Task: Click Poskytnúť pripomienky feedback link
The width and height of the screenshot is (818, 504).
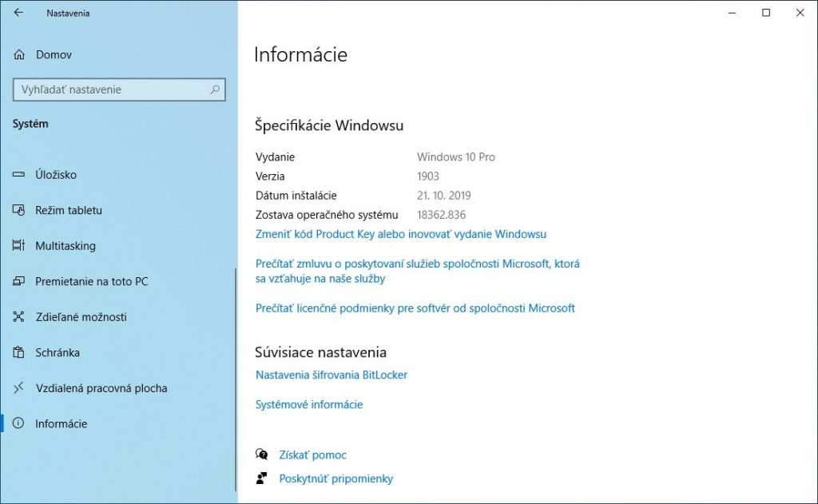Action: point(336,478)
